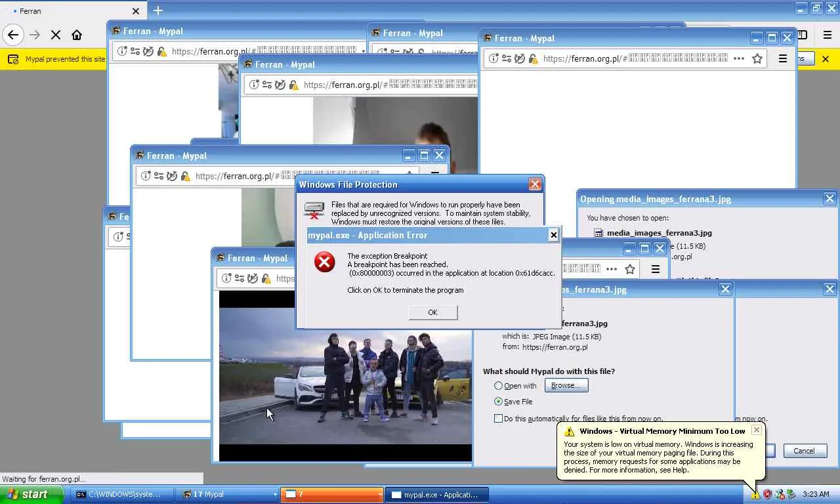Viewport: 840px width, 504px height.
Task: Click the lock icon in the group-video Ferran window
Action: tap(265, 278)
